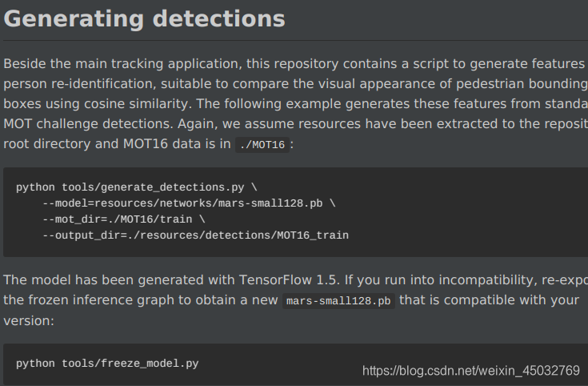Screen dimensions: 588x386
Task: Click the word version: below paragraph
Action: 29,320
